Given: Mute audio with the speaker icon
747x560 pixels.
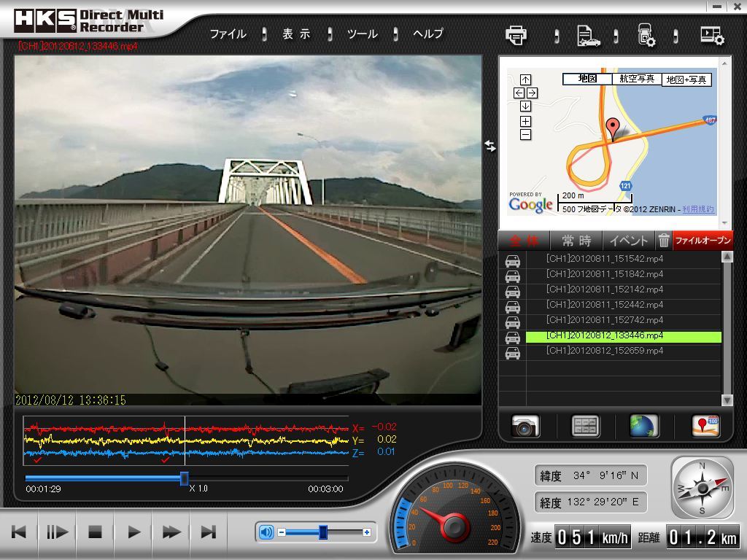Looking at the screenshot, I should coord(266,532).
